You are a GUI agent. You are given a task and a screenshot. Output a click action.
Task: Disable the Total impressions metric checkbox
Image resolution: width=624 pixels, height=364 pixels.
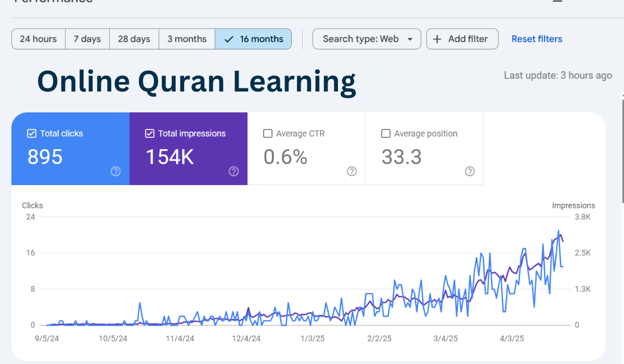149,133
